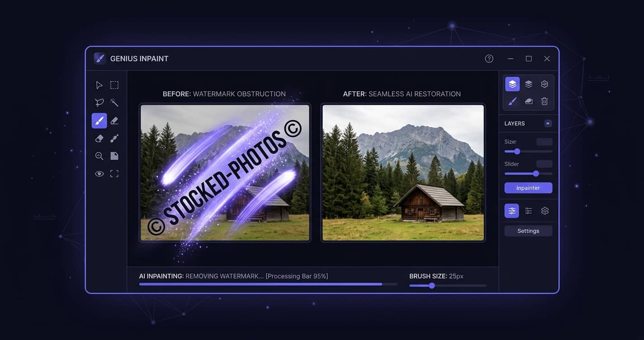
Task: Click the document page icon in left toolbar
Action: pyautogui.click(x=114, y=156)
